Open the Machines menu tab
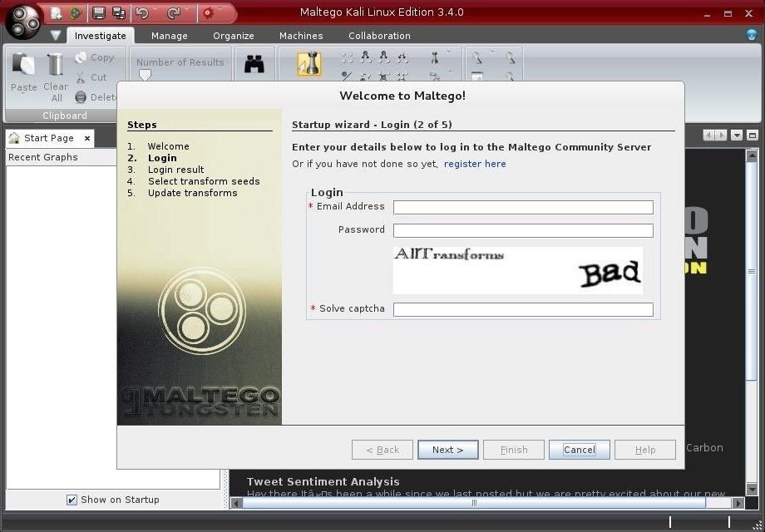 300,36
